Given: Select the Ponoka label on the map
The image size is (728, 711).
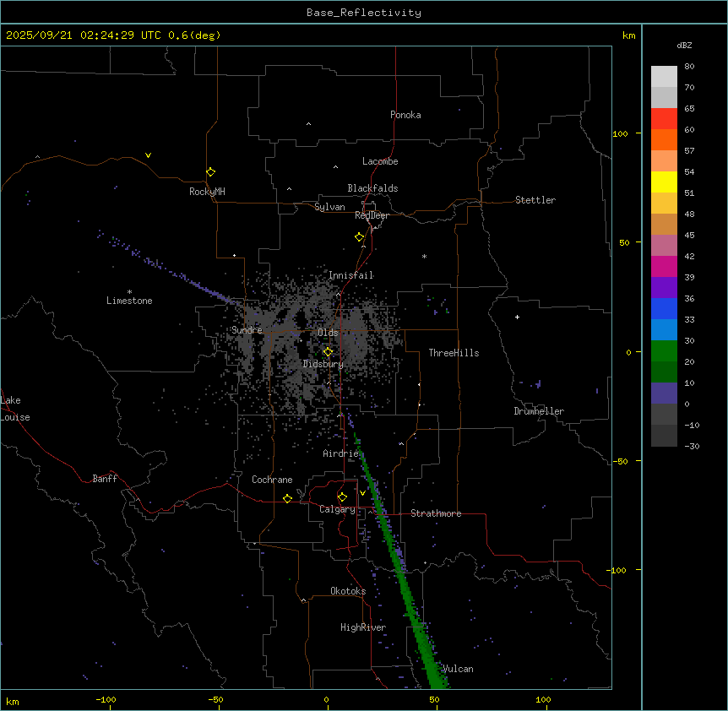Looking at the screenshot, I should point(405,115).
